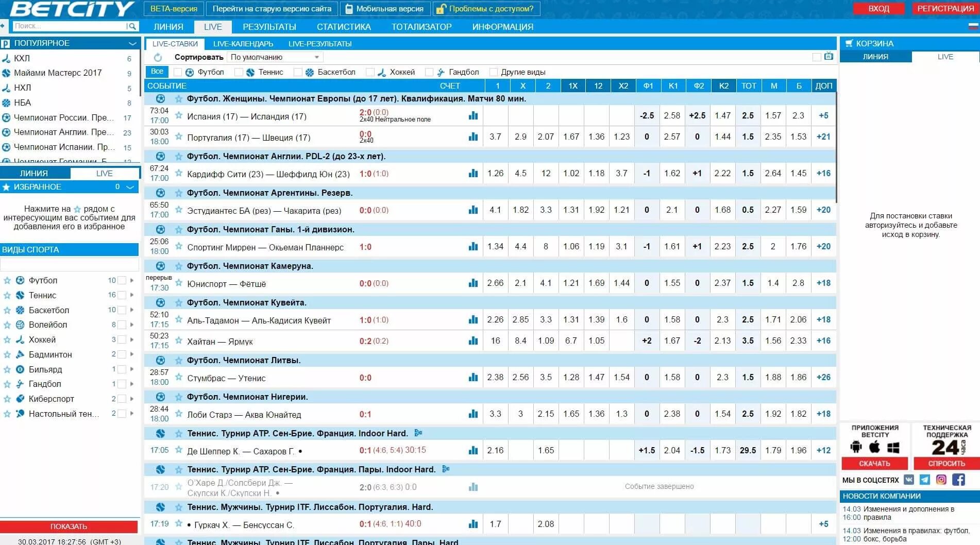Expand Теннис arrow in sports list
This screenshot has width=980, height=545.
(132, 295)
